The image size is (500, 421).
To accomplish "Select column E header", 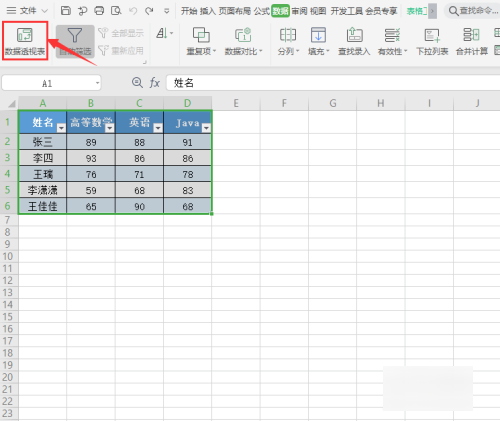I will [x=236, y=103].
